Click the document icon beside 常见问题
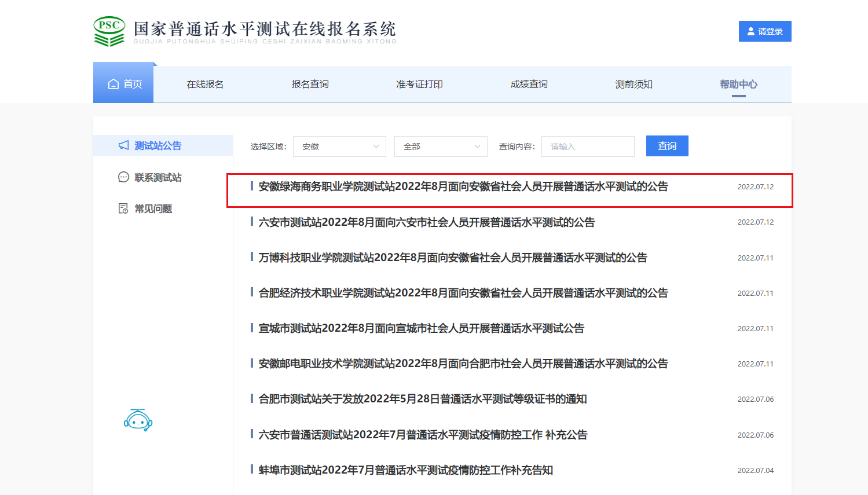868x495 pixels. click(123, 208)
